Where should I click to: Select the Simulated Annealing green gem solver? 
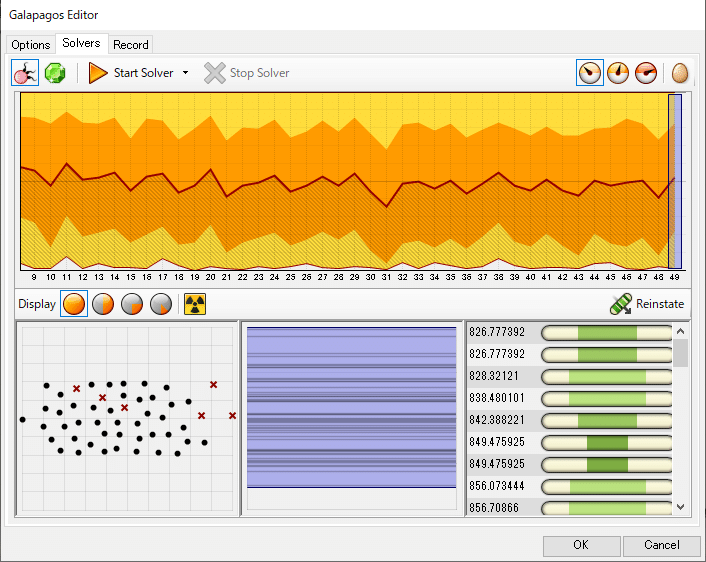click(55, 73)
